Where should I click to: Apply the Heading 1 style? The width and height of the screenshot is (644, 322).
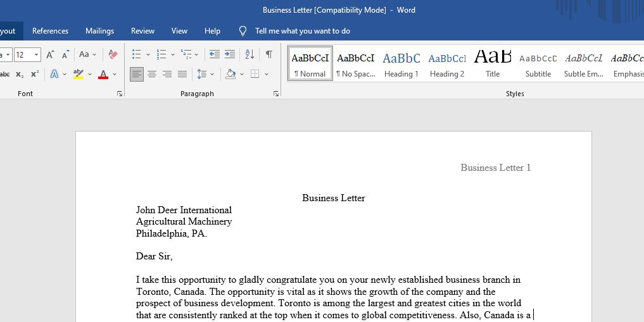401,64
